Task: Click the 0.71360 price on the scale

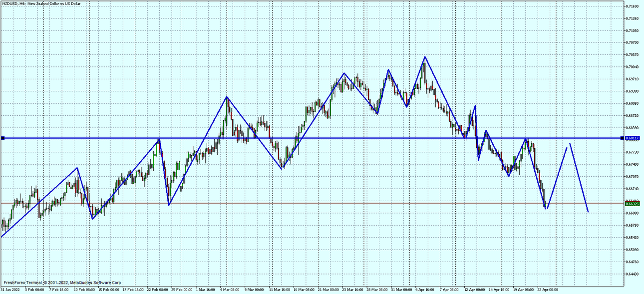Action: pos(633,18)
